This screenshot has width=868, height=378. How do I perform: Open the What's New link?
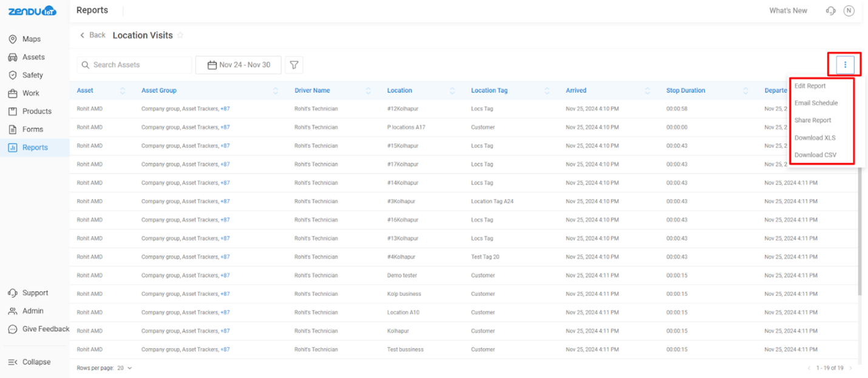pos(788,11)
